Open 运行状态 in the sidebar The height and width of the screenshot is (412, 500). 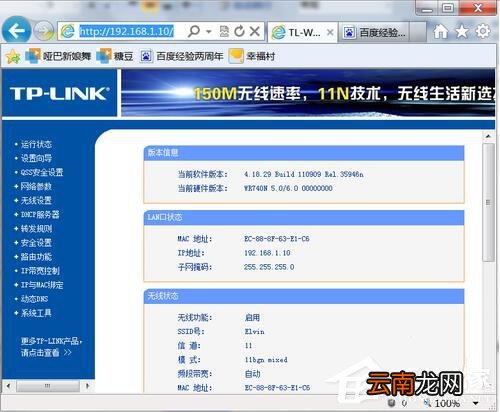click(x=36, y=144)
